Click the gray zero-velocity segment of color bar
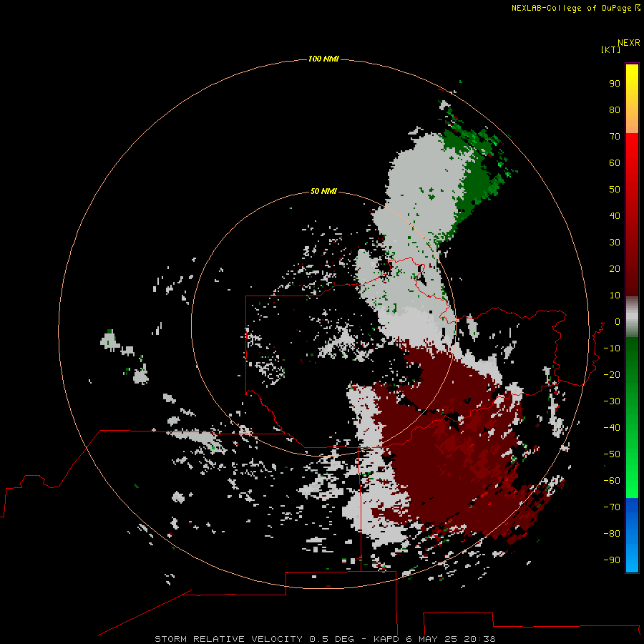644x644 pixels. (632, 317)
